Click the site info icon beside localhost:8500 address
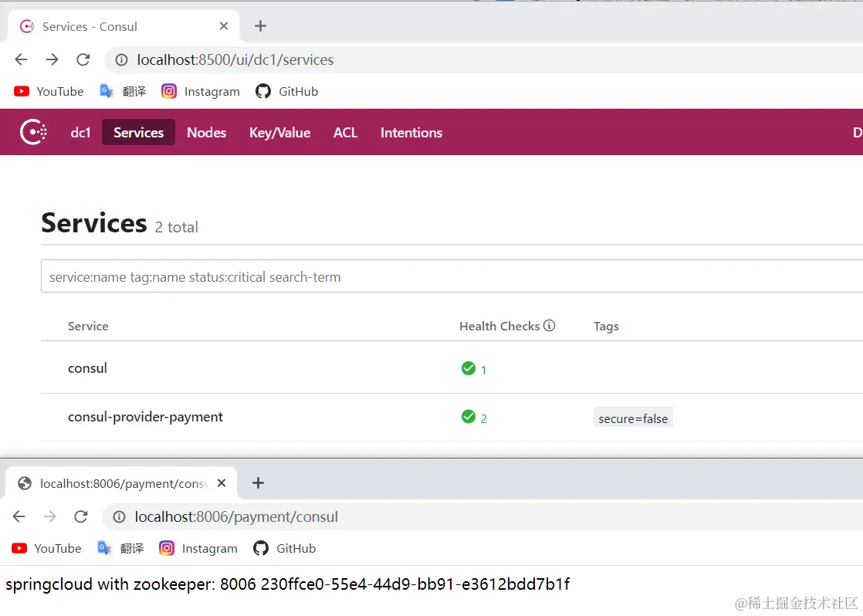The width and height of the screenshot is (863, 616). [122, 60]
